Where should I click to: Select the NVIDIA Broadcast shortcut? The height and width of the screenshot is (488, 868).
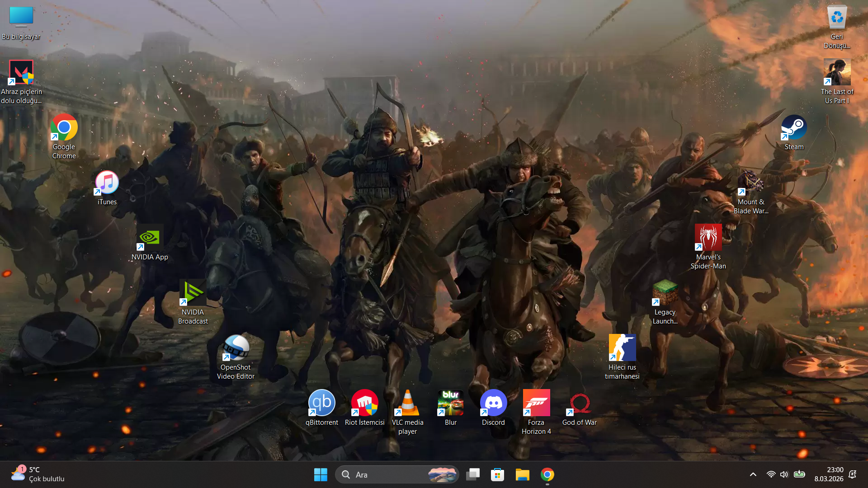point(193,303)
